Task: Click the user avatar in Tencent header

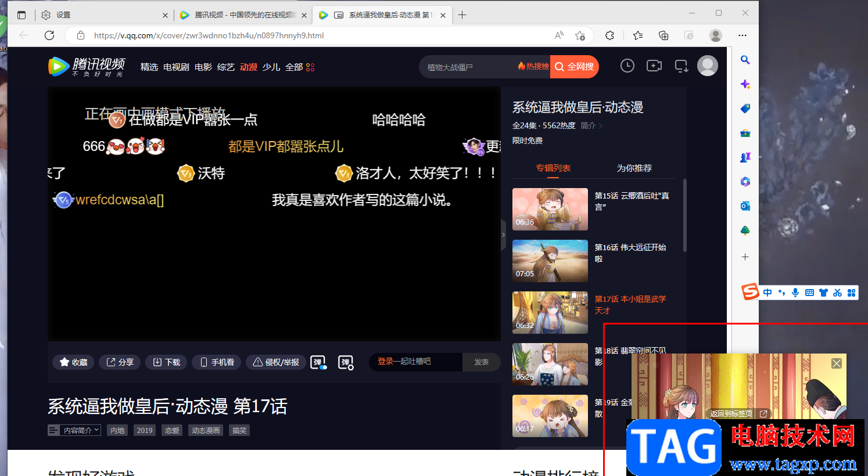Action: pos(707,66)
